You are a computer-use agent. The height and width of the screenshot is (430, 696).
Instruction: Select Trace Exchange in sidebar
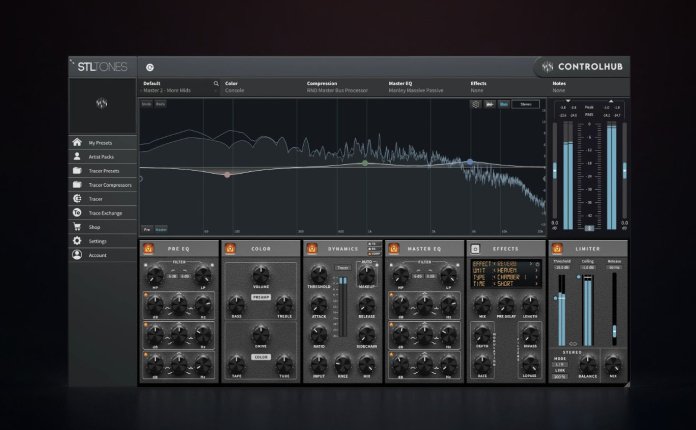[x=103, y=213]
